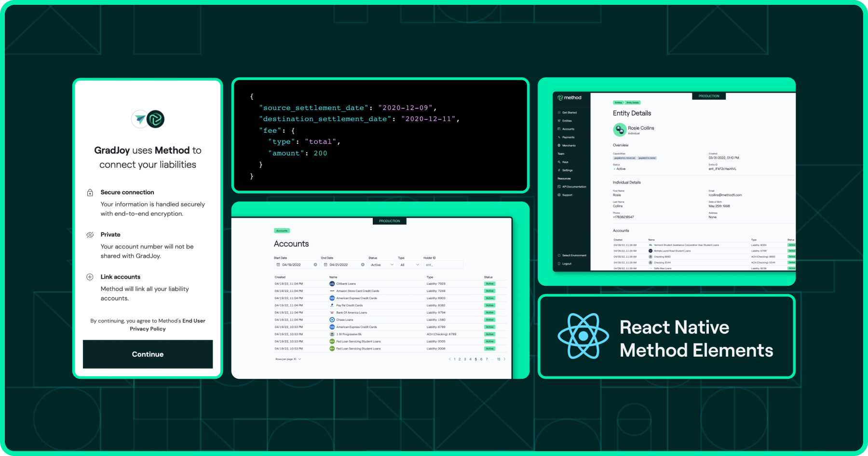Click the Citibank logo in the accounts table
Viewport: 868px width, 456px height.
click(332, 284)
